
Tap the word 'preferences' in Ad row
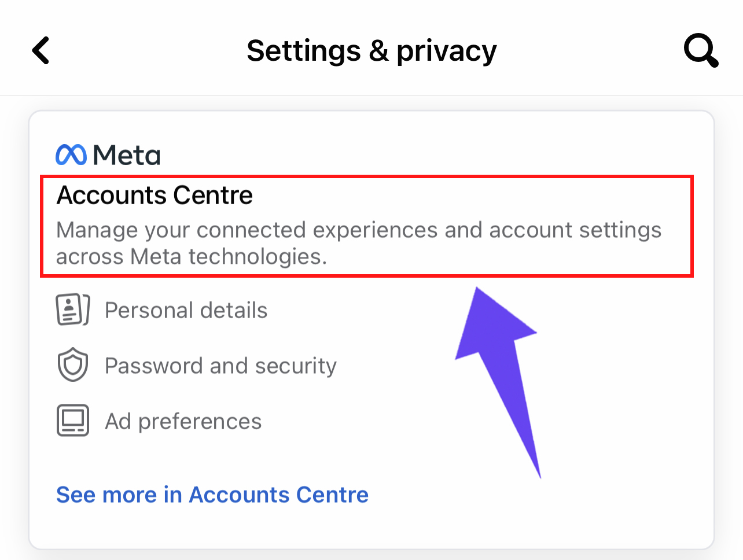click(x=200, y=421)
